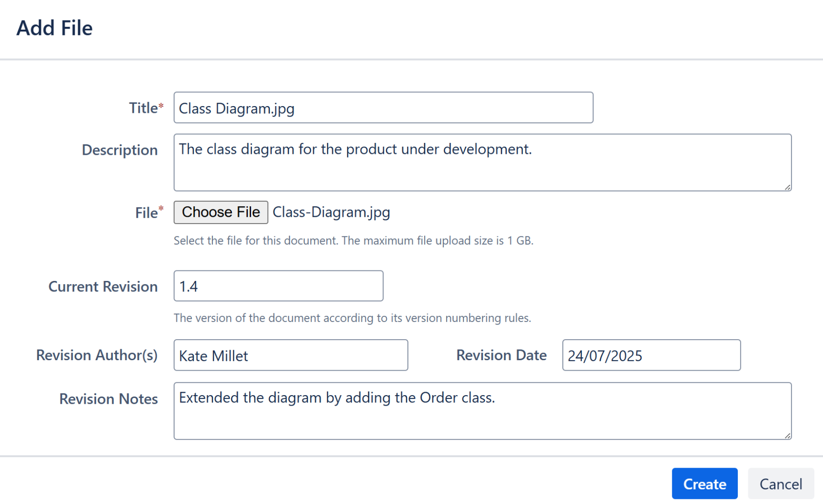
Task: Click the maximum file upload size hint
Action: click(353, 240)
